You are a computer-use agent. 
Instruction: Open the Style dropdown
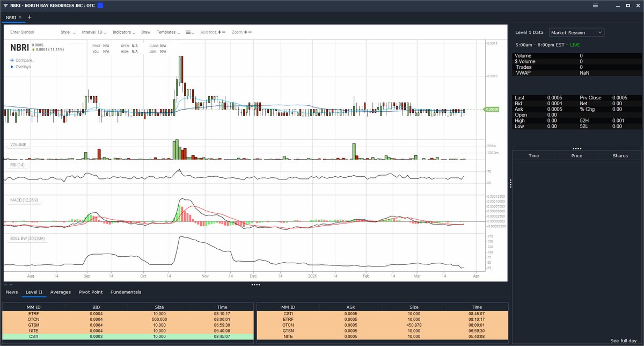pos(68,32)
